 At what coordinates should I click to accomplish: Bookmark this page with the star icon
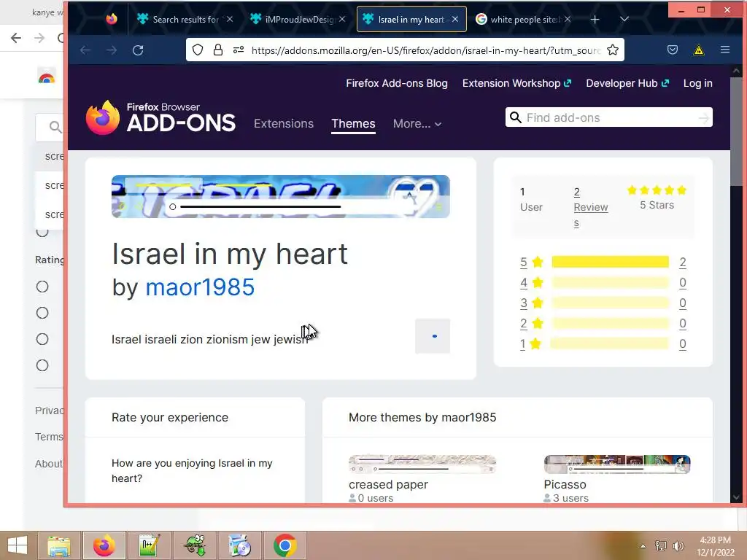pyautogui.click(x=613, y=50)
